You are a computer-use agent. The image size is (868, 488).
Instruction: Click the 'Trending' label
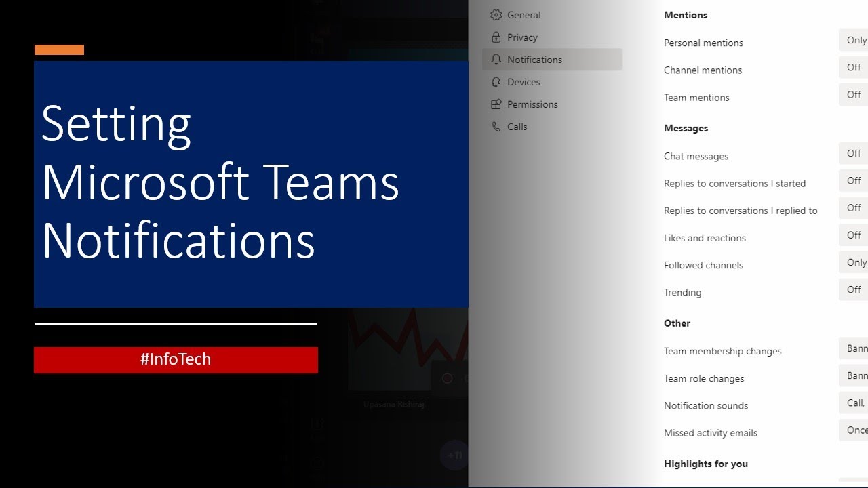click(682, 292)
